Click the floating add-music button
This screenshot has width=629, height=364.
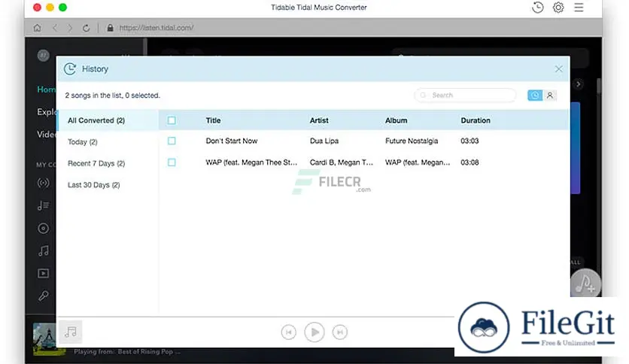(585, 284)
